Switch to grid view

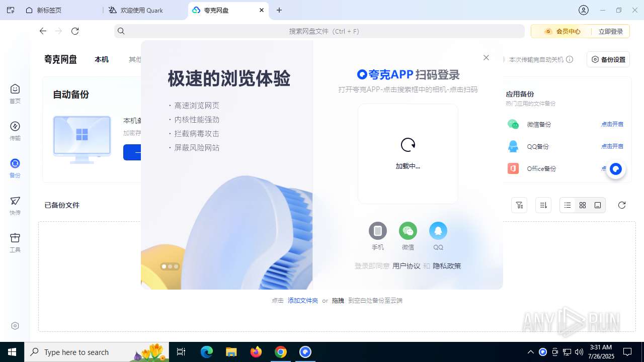point(583,205)
